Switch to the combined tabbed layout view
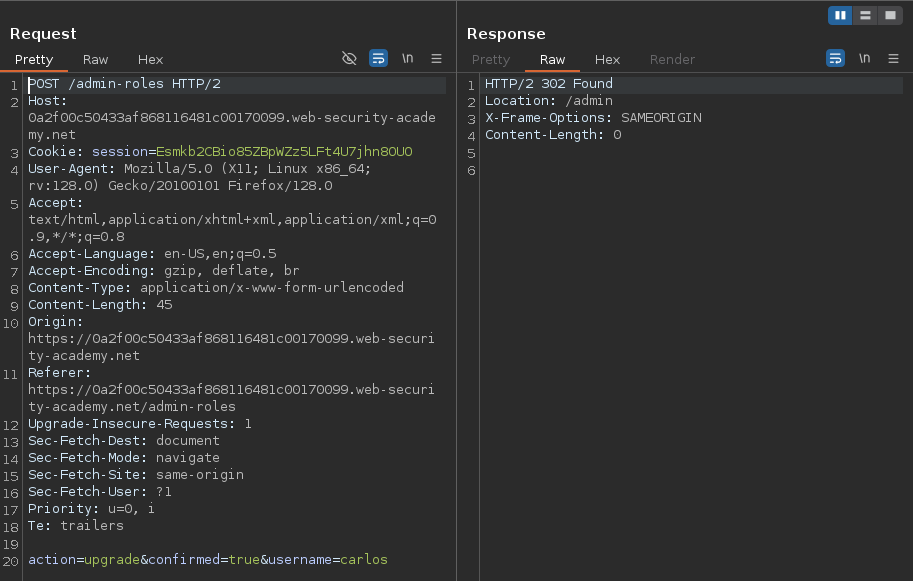913x581 pixels. click(x=888, y=15)
